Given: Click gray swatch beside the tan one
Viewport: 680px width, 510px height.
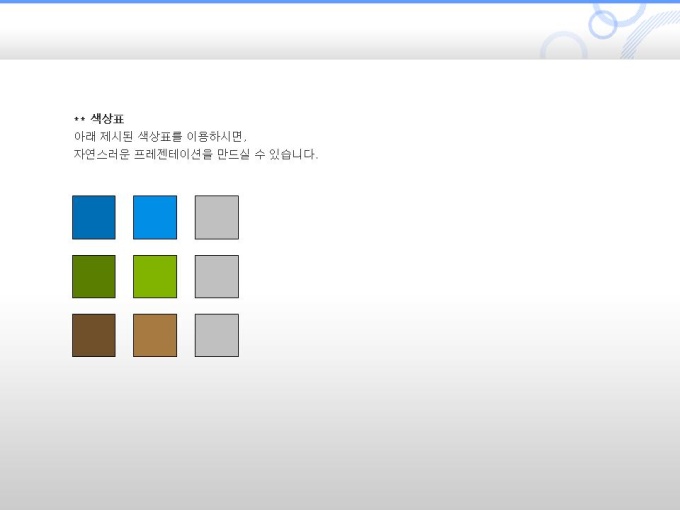Looking at the screenshot, I should click(x=217, y=336).
